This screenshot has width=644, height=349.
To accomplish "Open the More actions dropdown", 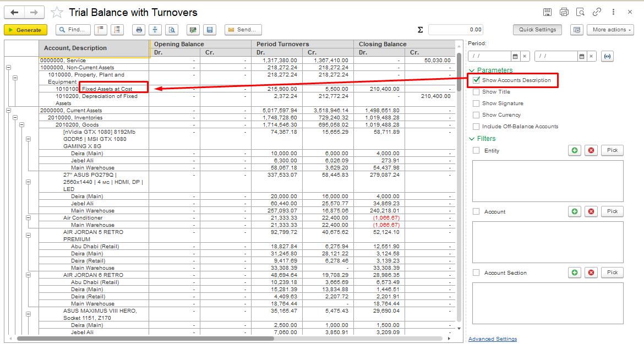I will 610,30.
